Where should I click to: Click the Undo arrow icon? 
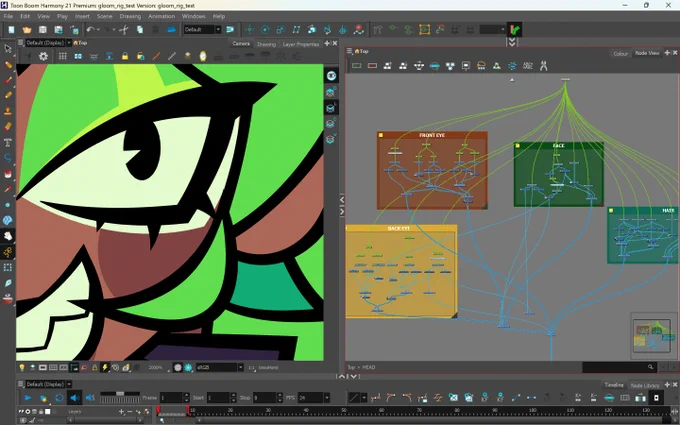click(x=90, y=29)
